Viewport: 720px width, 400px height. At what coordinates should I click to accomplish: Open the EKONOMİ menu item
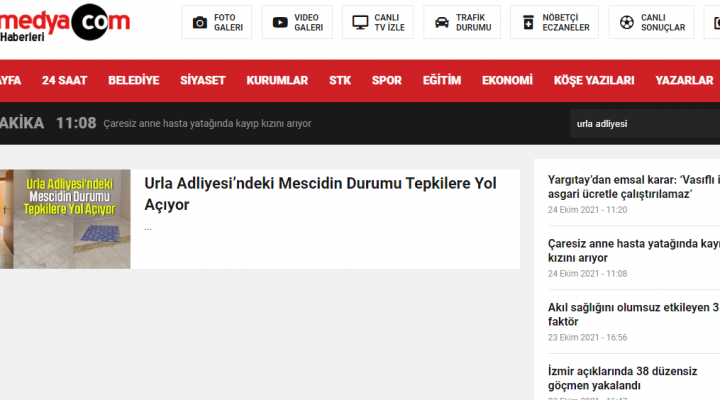507,80
